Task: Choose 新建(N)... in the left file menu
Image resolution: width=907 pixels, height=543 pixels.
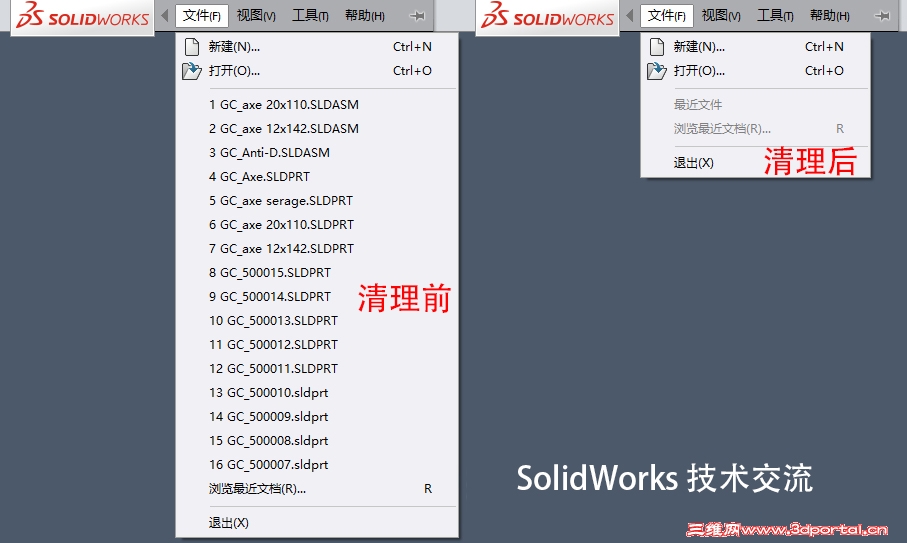Action: [x=317, y=47]
